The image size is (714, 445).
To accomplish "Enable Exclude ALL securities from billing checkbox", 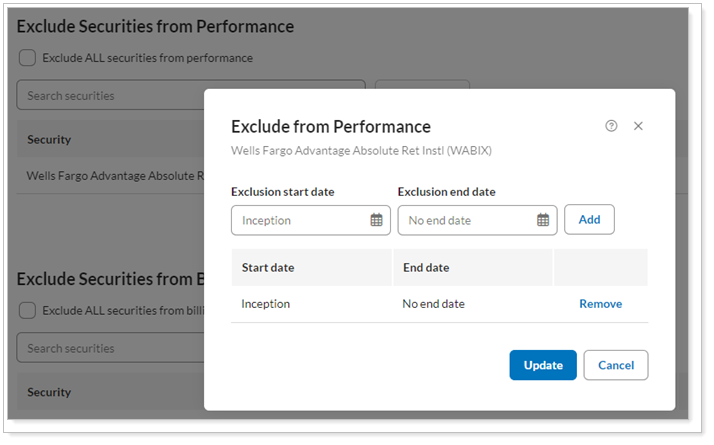I will point(28,310).
